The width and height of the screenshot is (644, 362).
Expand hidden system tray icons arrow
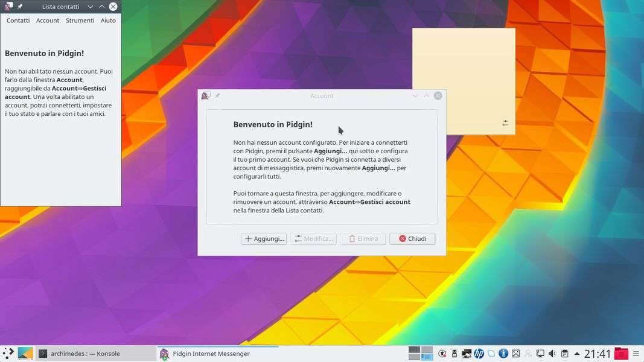pyautogui.click(x=577, y=354)
